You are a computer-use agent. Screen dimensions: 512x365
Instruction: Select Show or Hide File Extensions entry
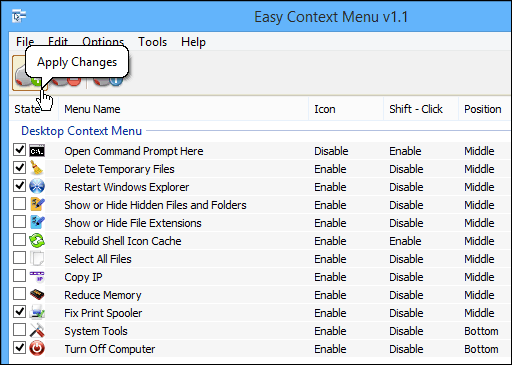coord(133,223)
